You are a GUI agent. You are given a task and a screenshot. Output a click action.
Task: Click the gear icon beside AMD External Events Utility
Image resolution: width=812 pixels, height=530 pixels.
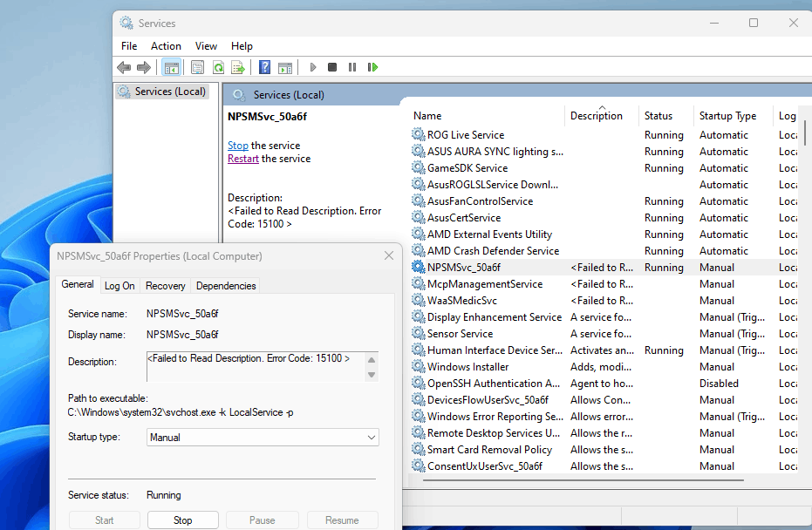coord(419,234)
